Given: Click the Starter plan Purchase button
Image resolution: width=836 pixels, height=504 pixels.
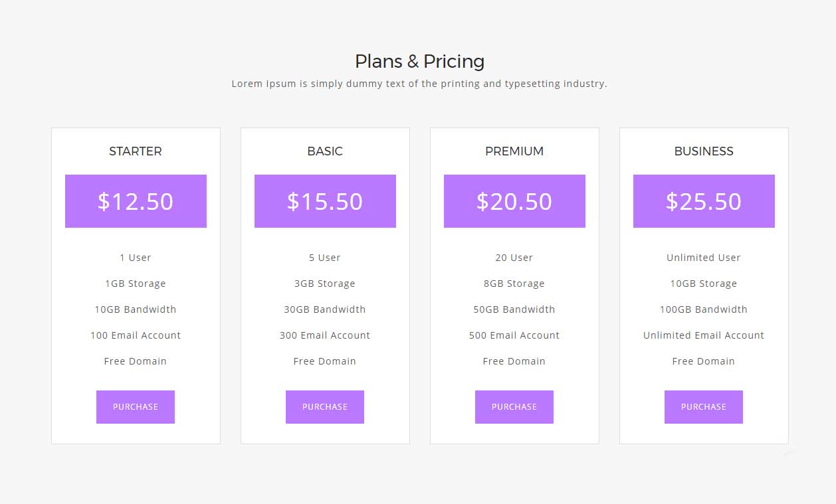Looking at the screenshot, I should pos(136,407).
